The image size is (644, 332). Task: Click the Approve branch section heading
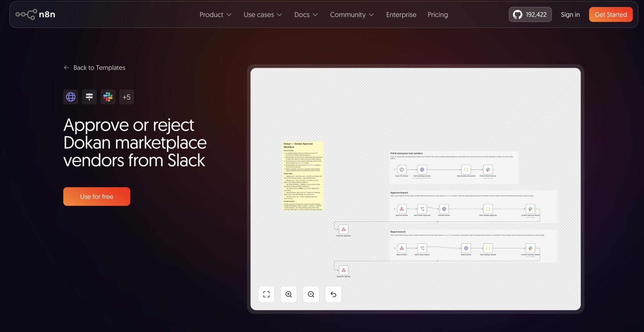[x=399, y=193]
